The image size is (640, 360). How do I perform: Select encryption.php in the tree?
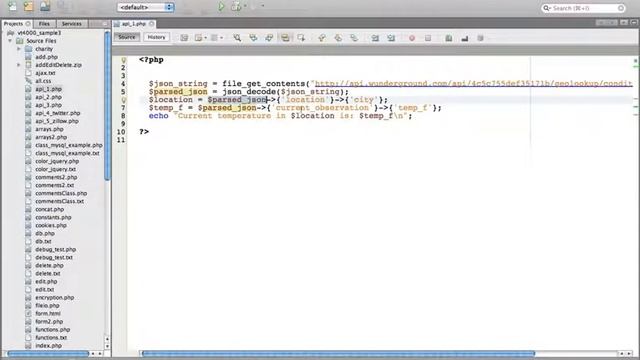(x=54, y=298)
